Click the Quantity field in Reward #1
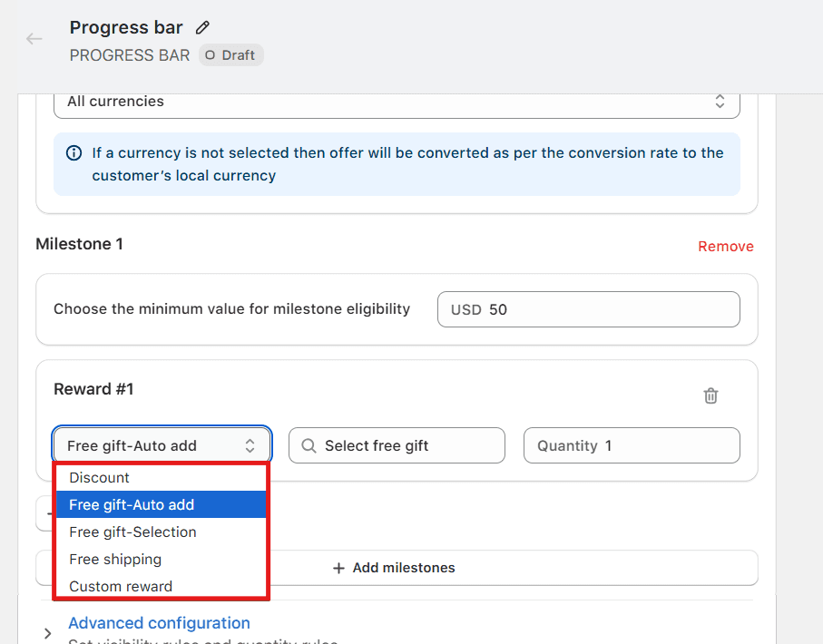 coord(632,445)
